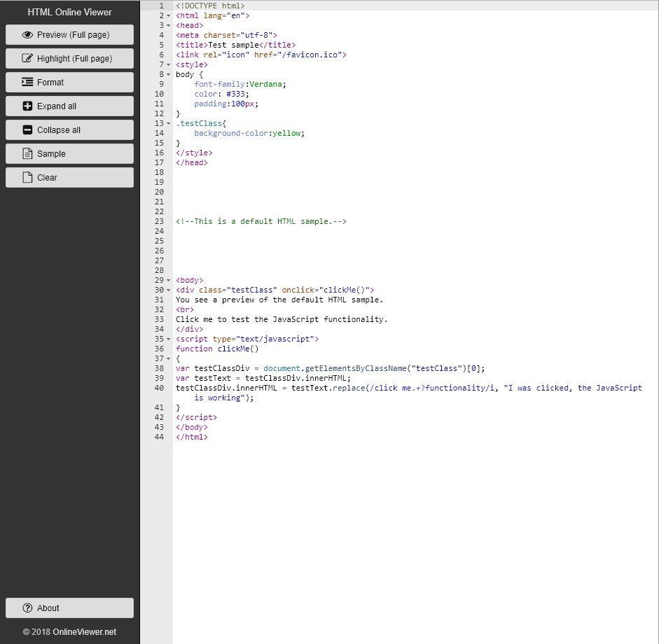Viewport: 659px width, 644px height.
Task: Click the 'var testText' line
Action: point(263,378)
